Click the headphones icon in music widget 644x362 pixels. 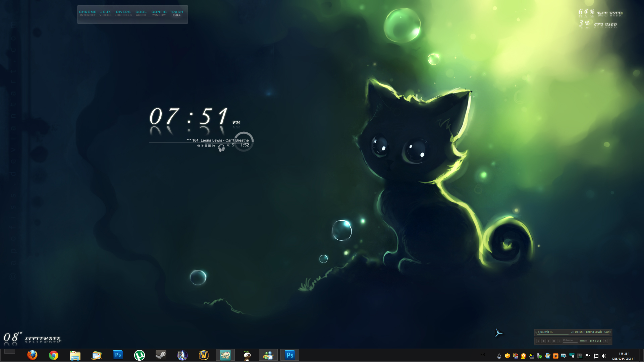coord(221,148)
